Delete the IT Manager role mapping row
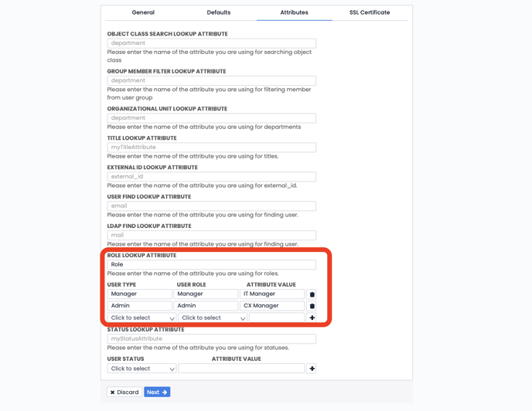Screen dimensions: 532x411 click(x=312, y=294)
